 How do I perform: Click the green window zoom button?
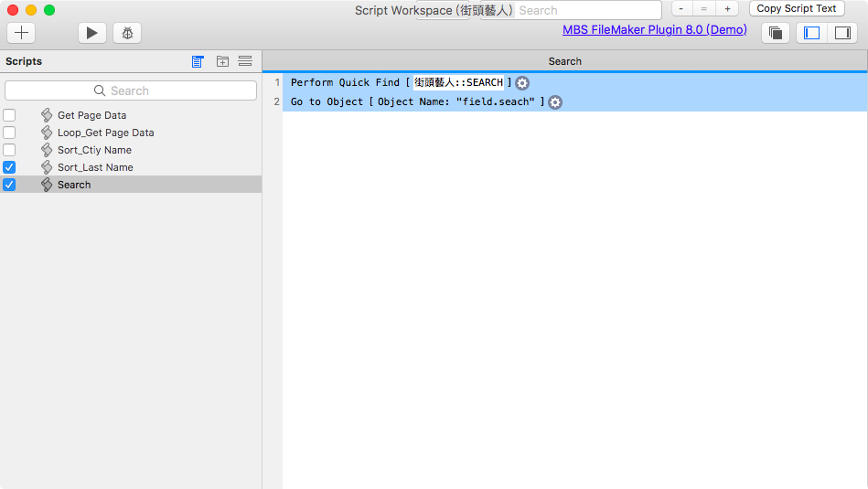[49, 10]
